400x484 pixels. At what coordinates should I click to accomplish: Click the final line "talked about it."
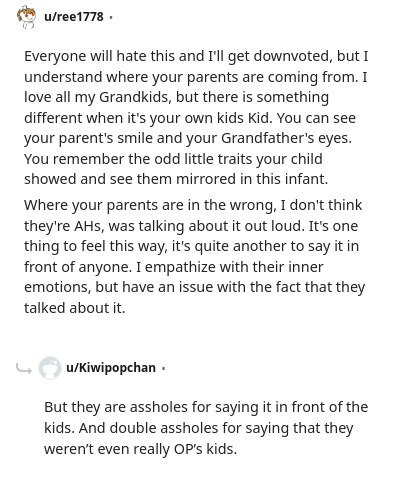[x=75, y=308]
